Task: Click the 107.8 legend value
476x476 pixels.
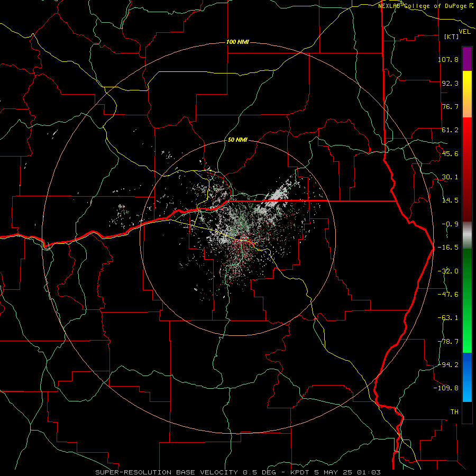Action: (x=448, y=59)
